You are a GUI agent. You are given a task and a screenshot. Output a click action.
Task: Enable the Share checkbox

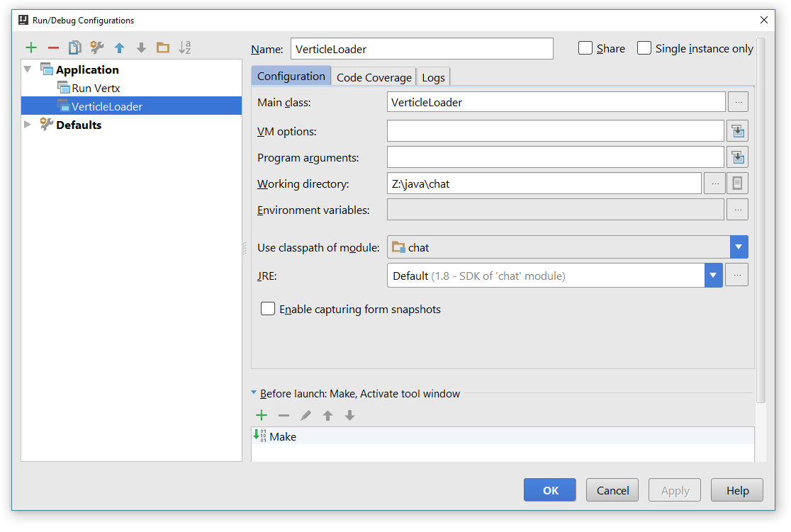coord(585,48)
